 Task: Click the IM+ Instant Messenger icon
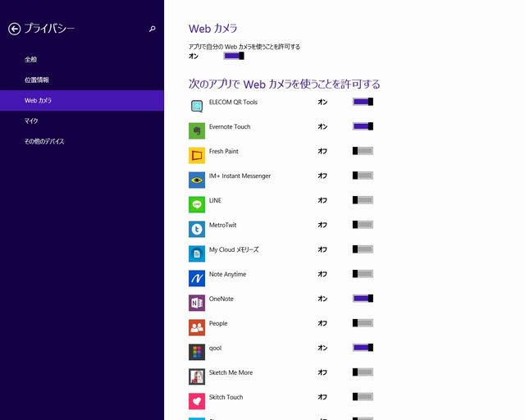pyautogui.click(x=197, y=180)
